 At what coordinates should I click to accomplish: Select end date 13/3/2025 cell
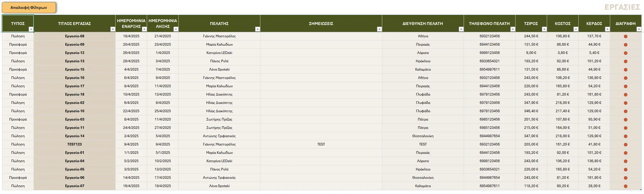pyautogui.click(x=163, y=169)
